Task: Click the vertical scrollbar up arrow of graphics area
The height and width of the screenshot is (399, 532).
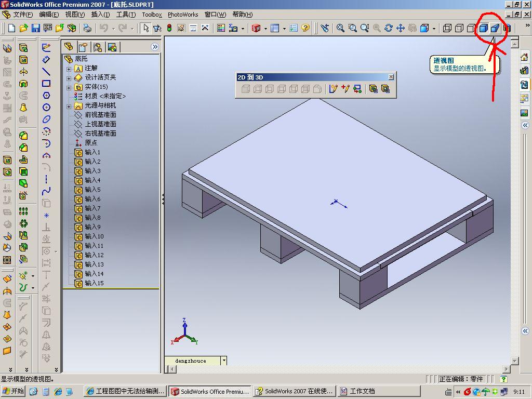Action: point(515,44)
